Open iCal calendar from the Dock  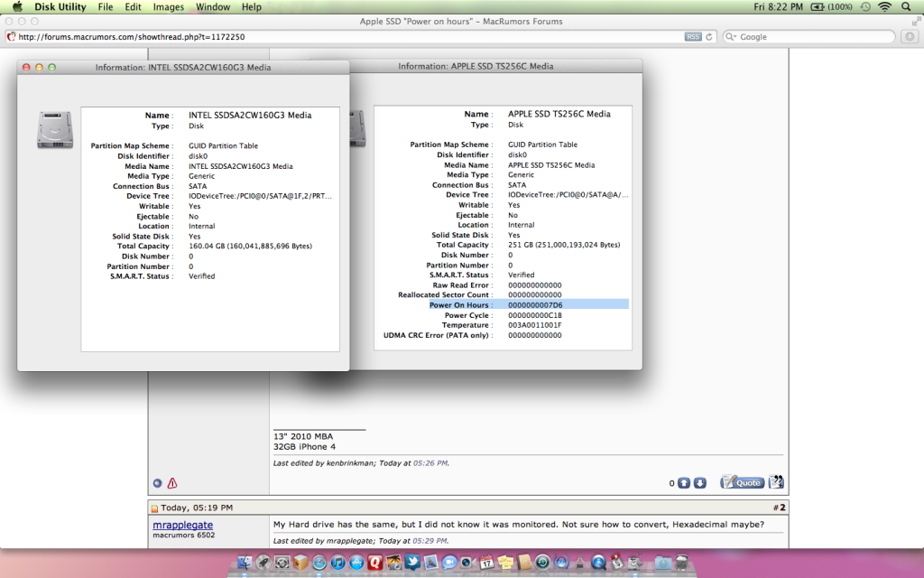click(486, 563)
